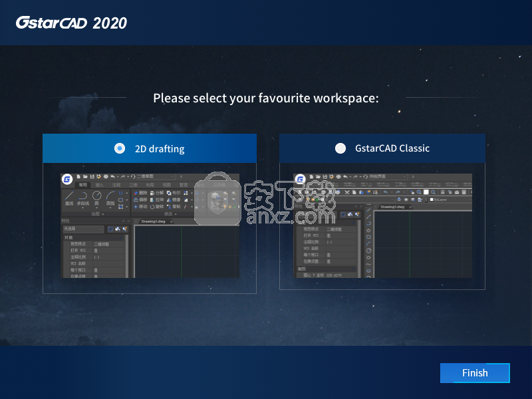
Task: Select the GstarCAD Classic radio button
Action: pyautogui.click(x=340, y=148)
